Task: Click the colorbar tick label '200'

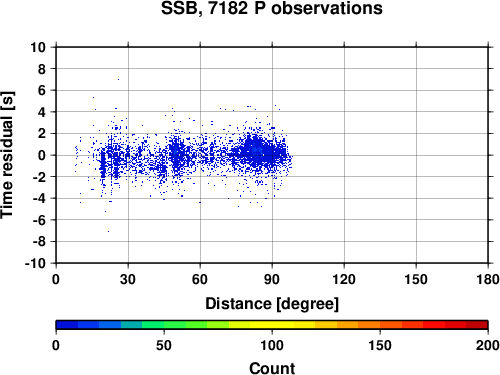Action: click(x=488, y=345)
